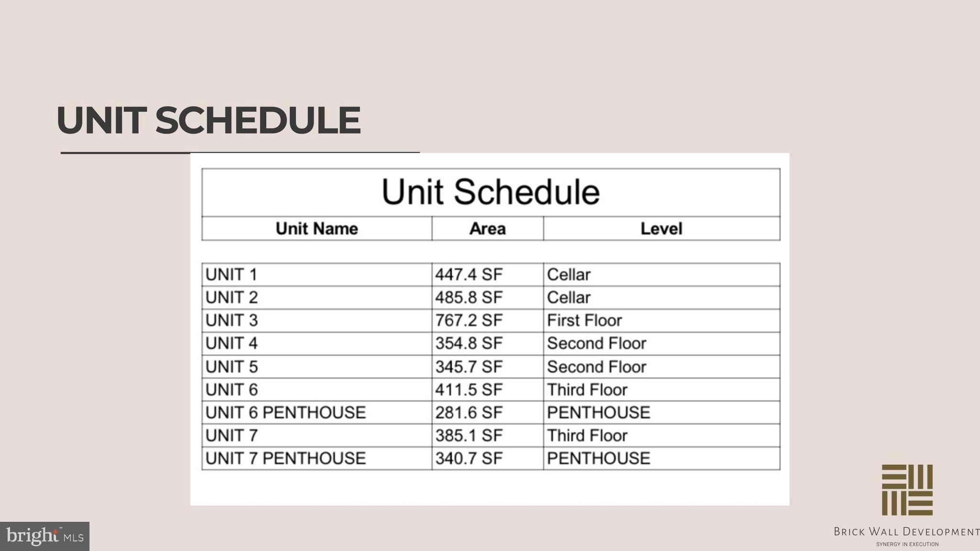Click the Brick Wall Development logo icon

[x=907, y=489]
